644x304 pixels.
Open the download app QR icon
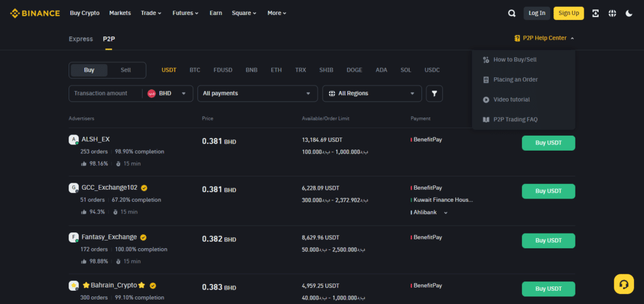point(596,13)
